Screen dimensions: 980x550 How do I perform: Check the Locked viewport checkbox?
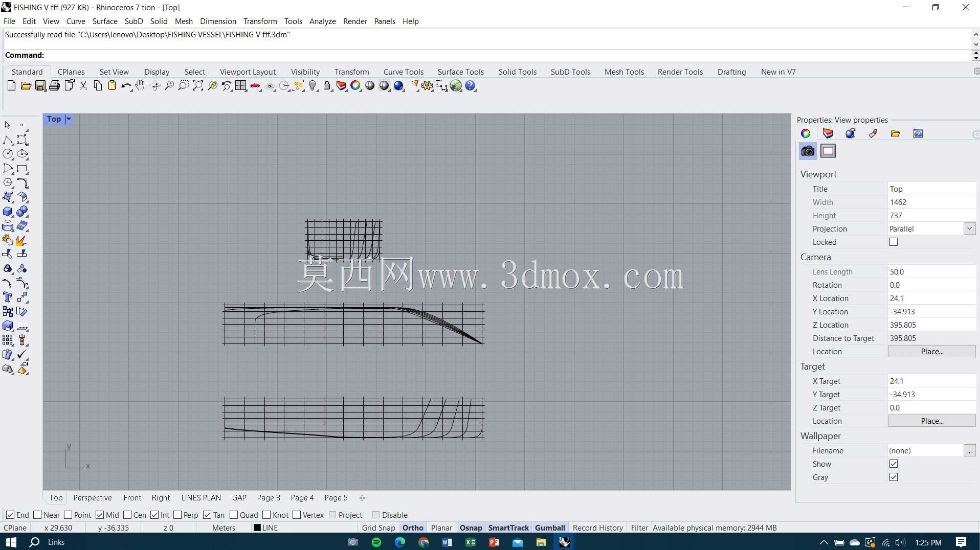coord(894,242)
